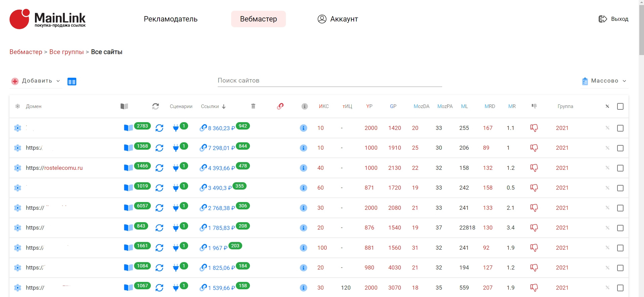Check the rostelecomu.ru row checkbox

point(620,168)
